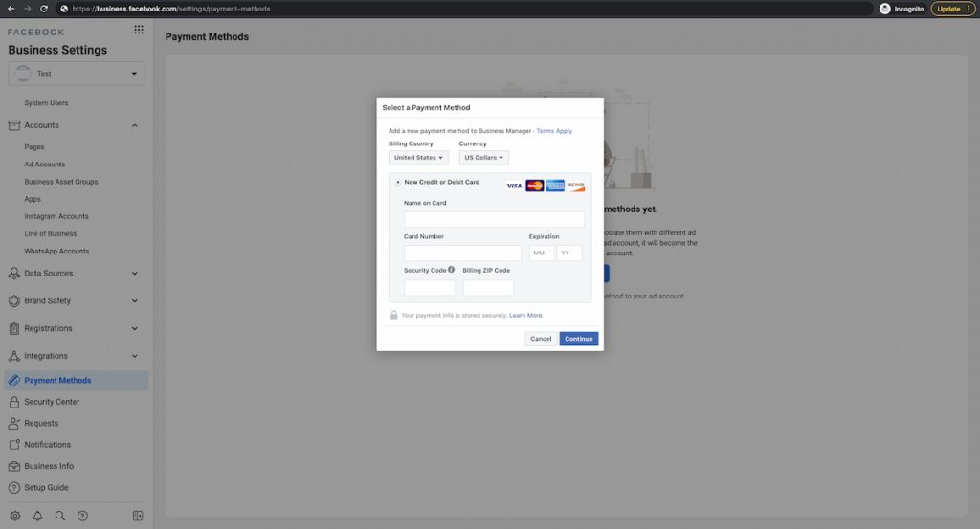Viewport: 980px width, 529px height.
Task: Click the American Express logo
Action: [555, 186]
